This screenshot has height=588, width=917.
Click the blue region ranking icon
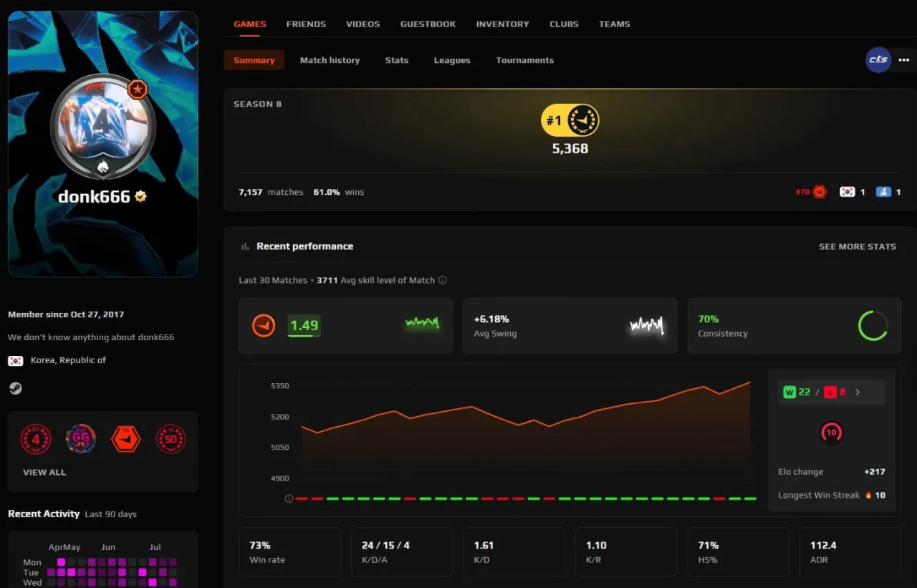(x=883, y=192)
